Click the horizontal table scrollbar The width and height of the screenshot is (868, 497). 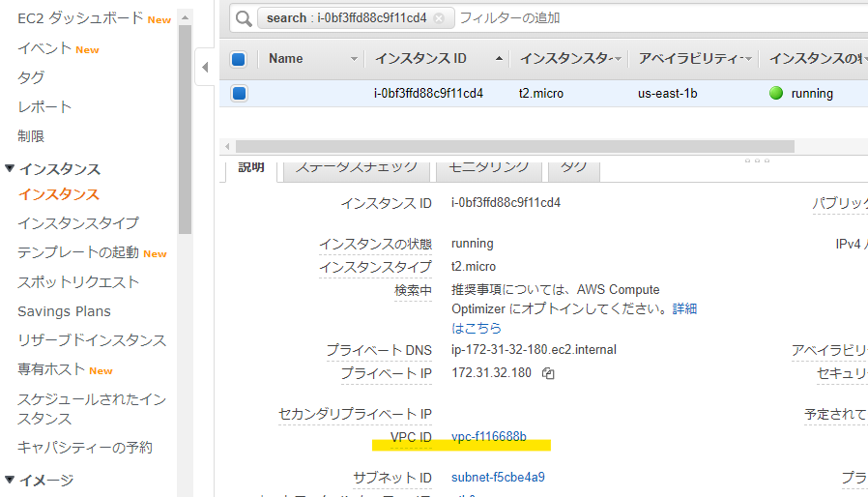click(x=515, y=146)
